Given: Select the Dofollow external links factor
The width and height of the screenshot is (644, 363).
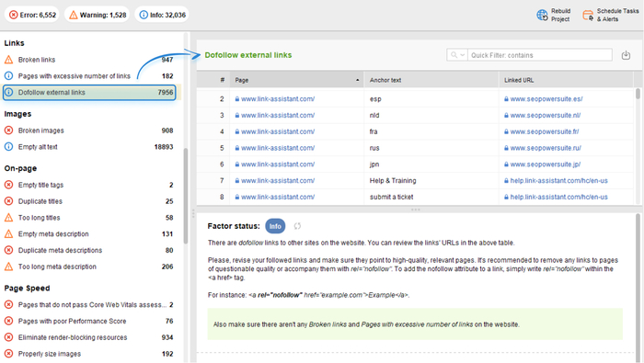Looking at the screenshot, I should point(89,92).
